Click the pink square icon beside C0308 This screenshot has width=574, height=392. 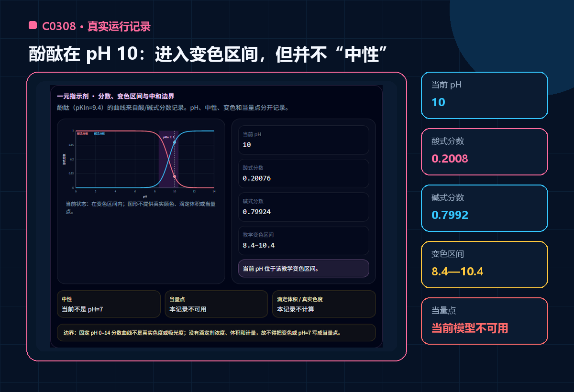pos(33,25)
